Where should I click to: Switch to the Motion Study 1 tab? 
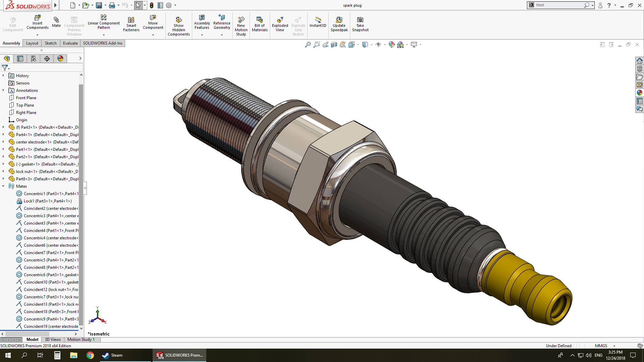[81, 340]
